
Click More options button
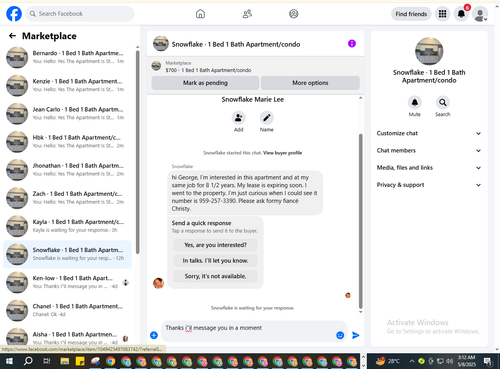pyautogui.click(x=310, y=83)
